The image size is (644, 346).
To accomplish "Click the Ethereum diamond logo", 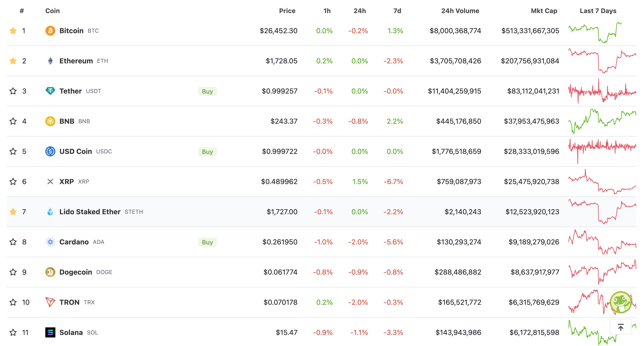I will point(50,61).
